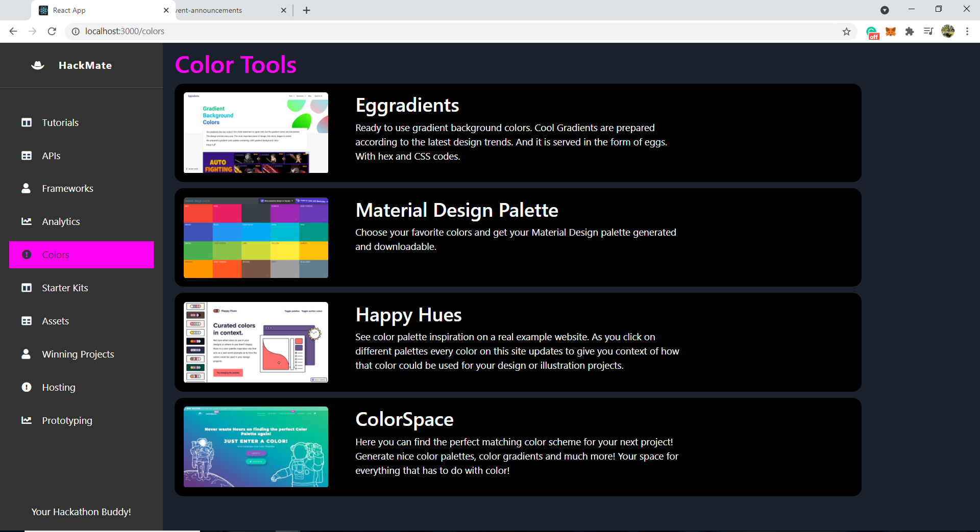Click the green extension icon marked off

coord(872,33)
